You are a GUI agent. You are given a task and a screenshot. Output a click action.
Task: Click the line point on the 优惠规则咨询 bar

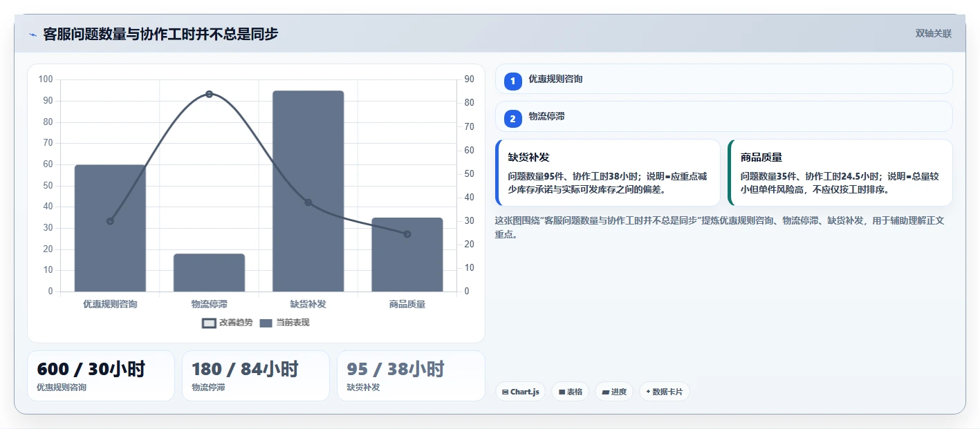(x=110, y=221)
